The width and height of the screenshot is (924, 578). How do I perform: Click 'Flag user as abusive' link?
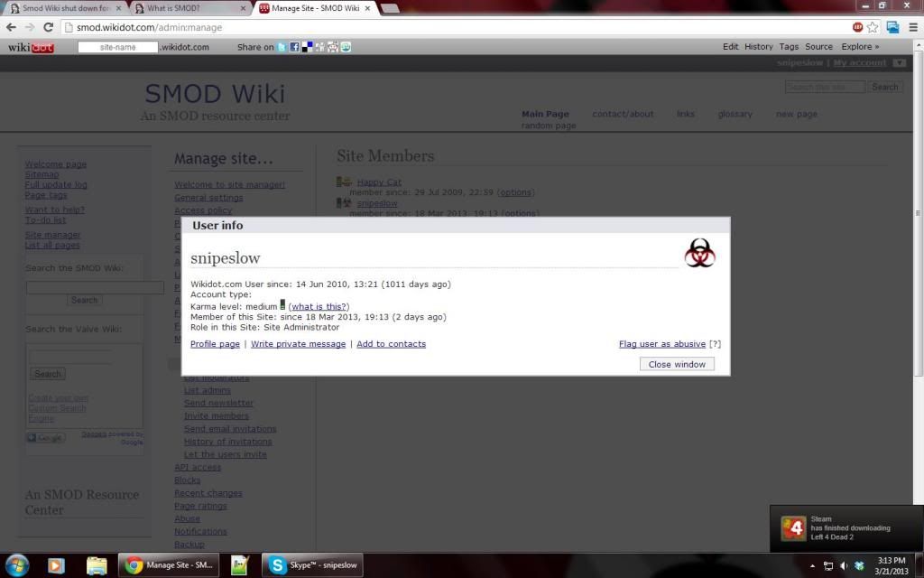pos(661,344)
